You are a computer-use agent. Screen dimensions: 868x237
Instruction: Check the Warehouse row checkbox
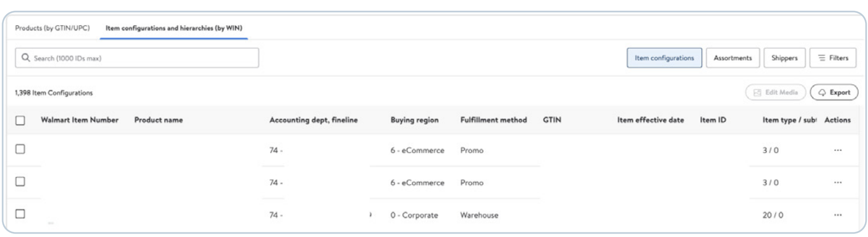click(20, 214)
